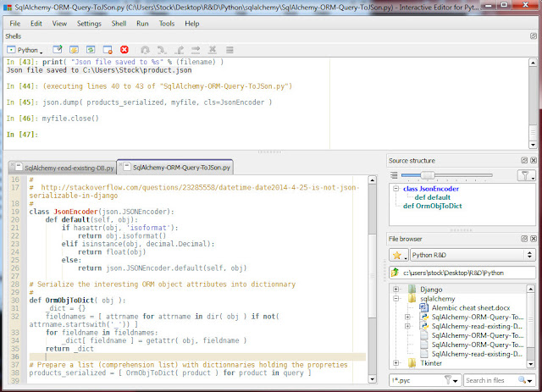Close the Source structure panel
The height and width of the screenshot is (392, 542).
pyautogui.click(x=534, y=160)
